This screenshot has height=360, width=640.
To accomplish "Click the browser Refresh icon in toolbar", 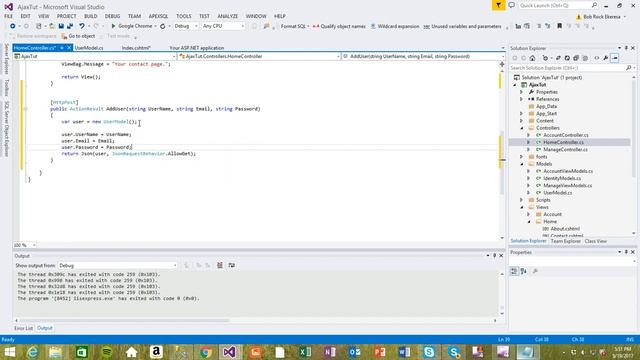I will 162,26.
